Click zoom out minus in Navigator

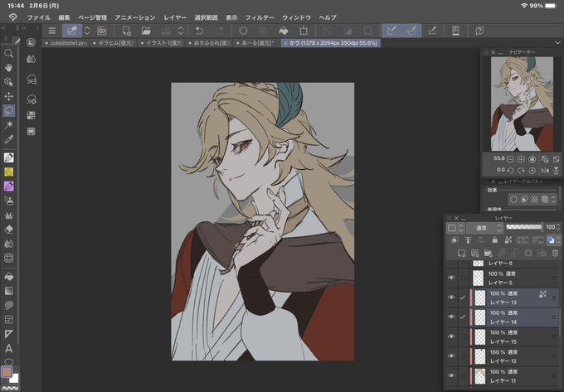coord(510,159)
